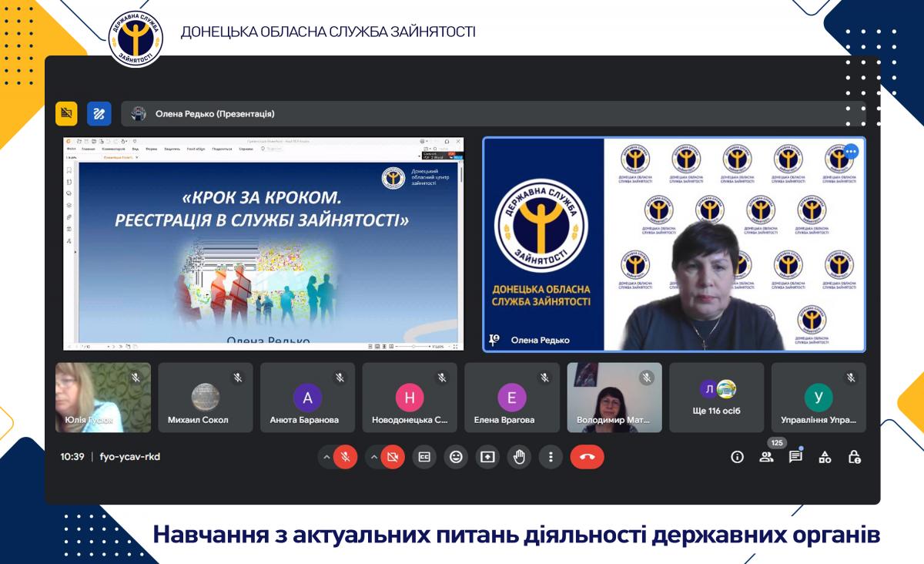Image resolution: width=924 pixels, height=564 pixels.
Task: Turn on the camera button
Action: (x=392, y=457)
